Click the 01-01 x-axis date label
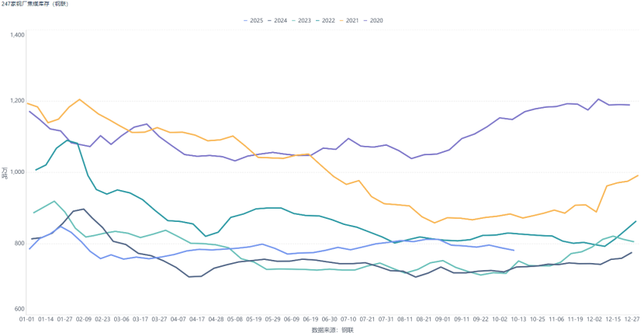The height and width of the screenshot is (336, 644). [x=25, y=319]
